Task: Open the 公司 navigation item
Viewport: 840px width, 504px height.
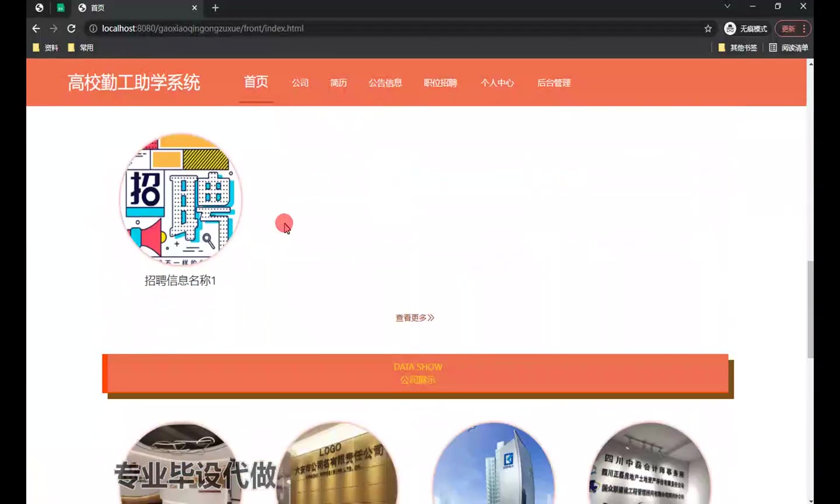Action: click(x=300, y=83)
